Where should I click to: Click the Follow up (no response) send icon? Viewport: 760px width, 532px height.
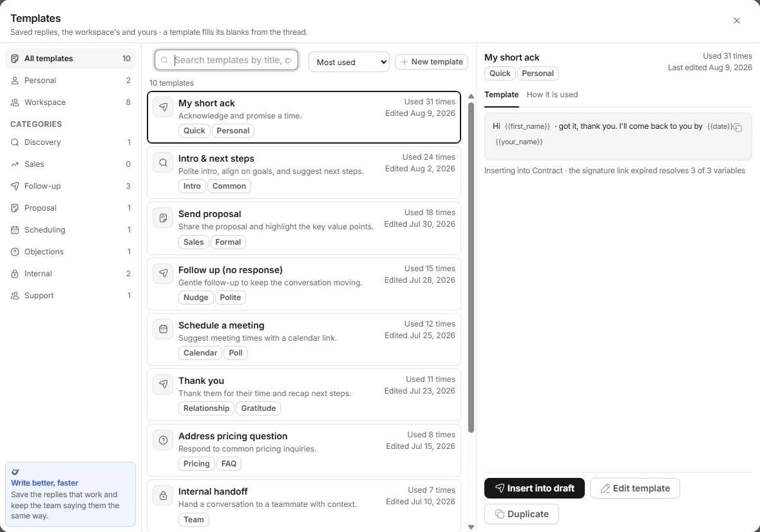164,274
